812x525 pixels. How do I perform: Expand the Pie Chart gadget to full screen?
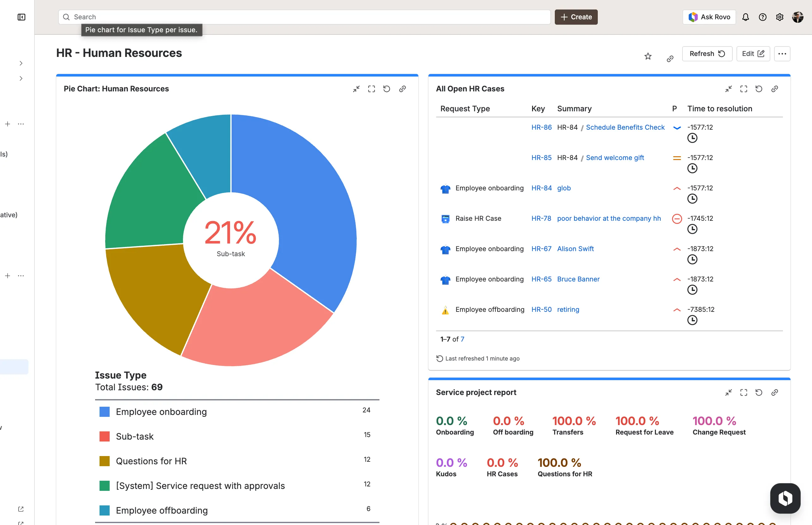(371, 89)
